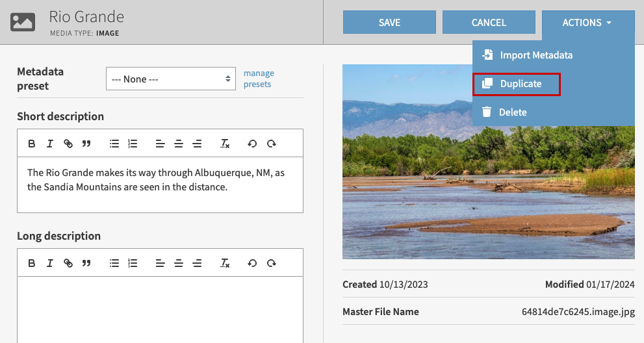The width and height of the screenshot is (644, 343).
Task: Redo in Long description toolbar
Action: [271, 263]
